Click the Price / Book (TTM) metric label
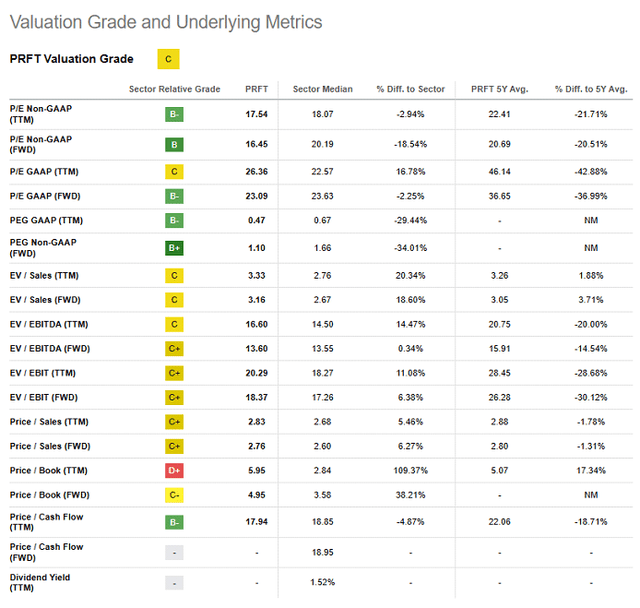 49,470
